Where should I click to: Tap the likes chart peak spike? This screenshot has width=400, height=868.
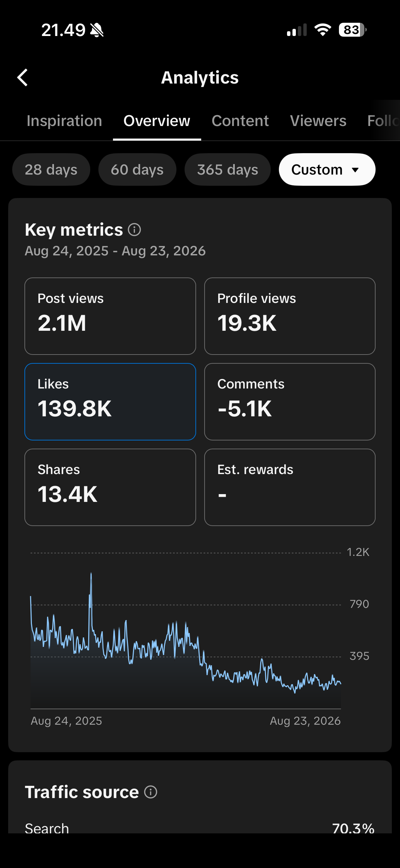(x=91, y=574)
